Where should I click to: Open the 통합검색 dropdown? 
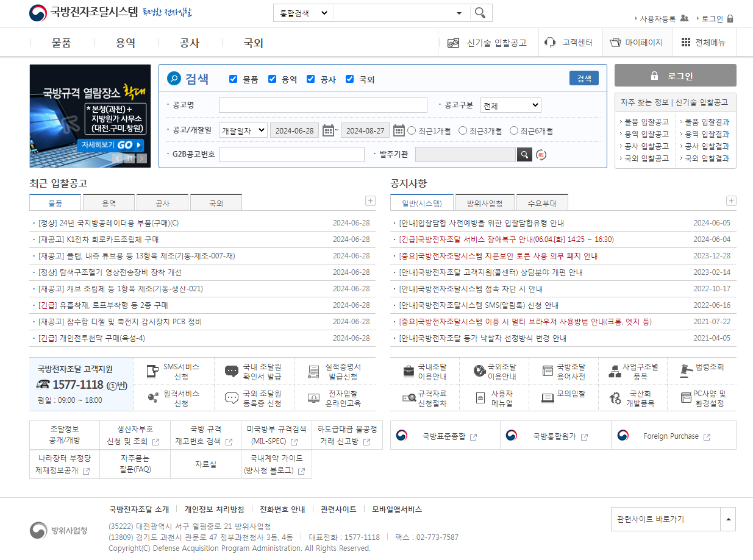coord(303,13)
